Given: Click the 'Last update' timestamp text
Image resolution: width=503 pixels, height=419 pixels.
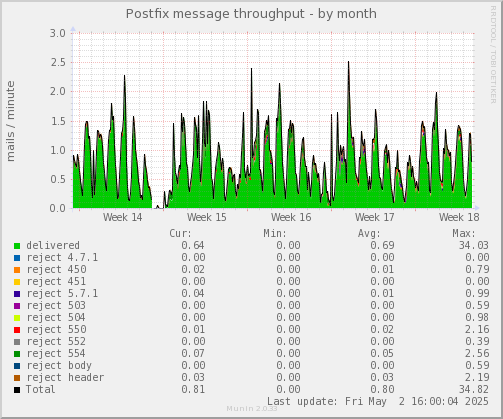Looking at the screenshot, I should click(x=378, y=401).
